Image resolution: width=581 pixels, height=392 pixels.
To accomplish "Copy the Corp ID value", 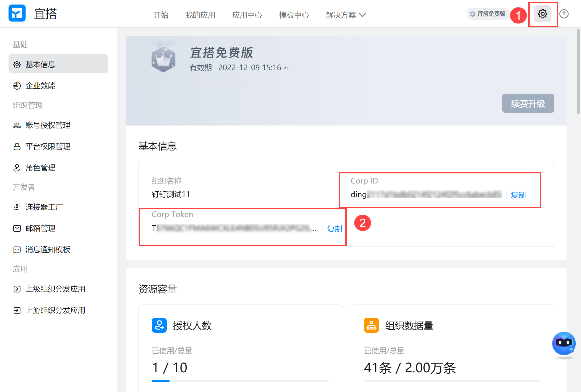I will click(518, 195).
